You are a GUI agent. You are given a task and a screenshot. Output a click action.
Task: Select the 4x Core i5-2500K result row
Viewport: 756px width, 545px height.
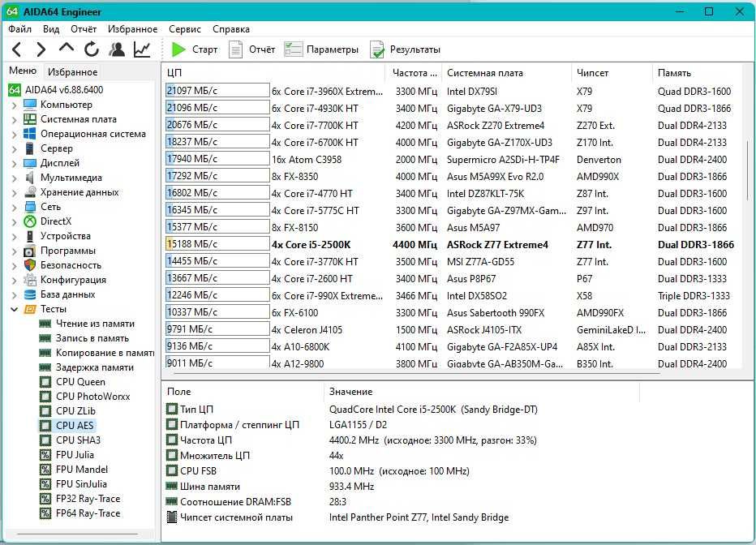point(451,244)
